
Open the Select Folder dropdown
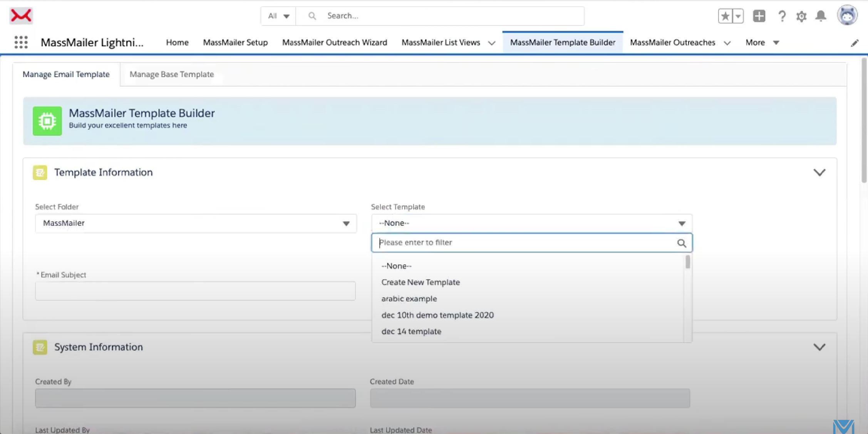point(196,223)
